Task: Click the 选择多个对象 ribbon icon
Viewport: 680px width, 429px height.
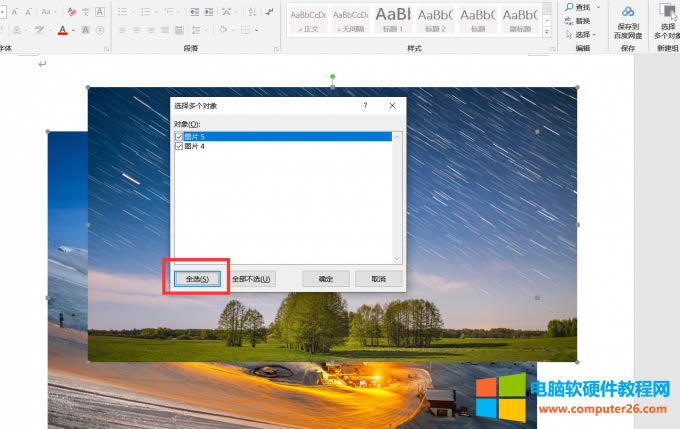Action: 667,12
